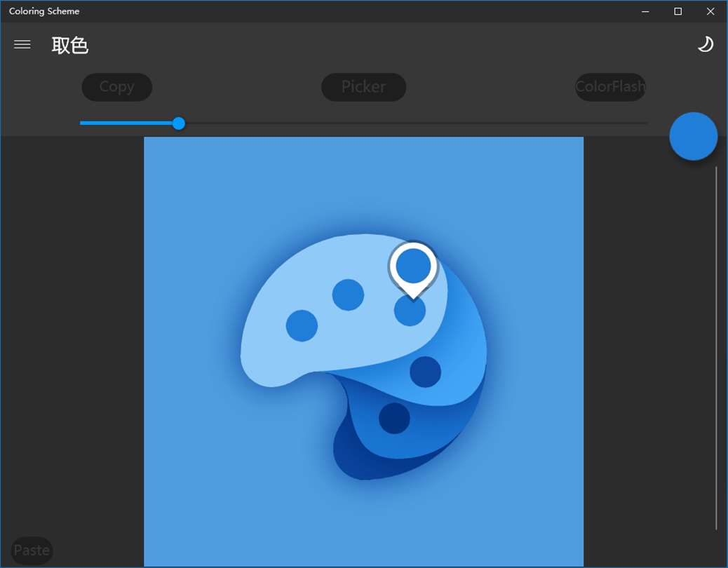The width and height of the screenshot is (728, 568).
Task: Click the palette image on the canvas
Action: 363,351
